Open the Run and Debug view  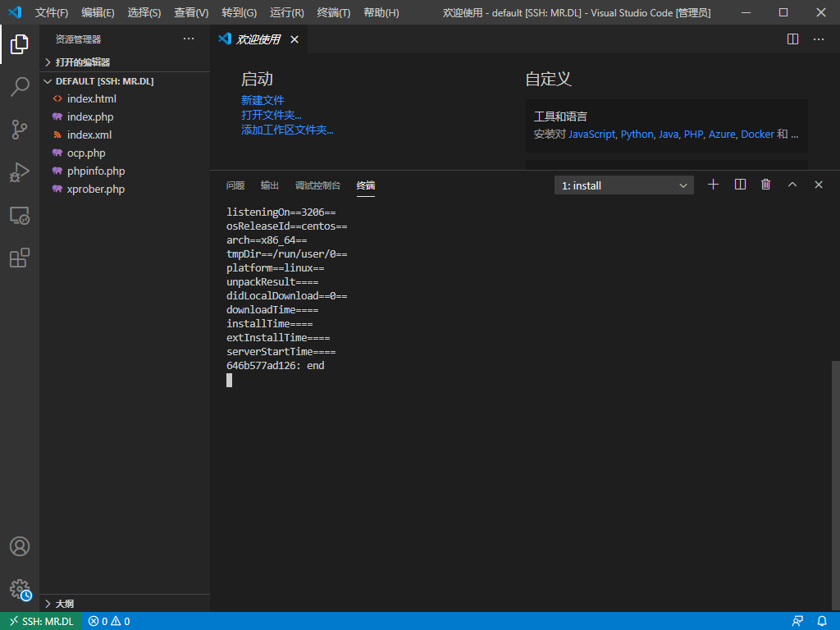(20, 172)
